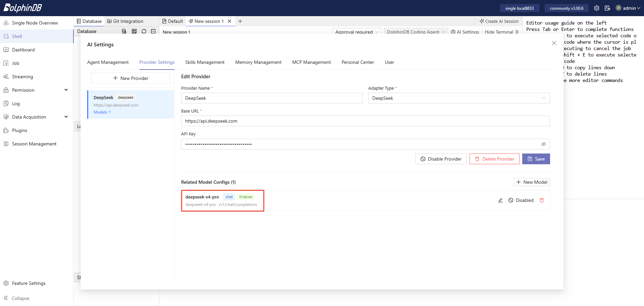
Task: Delete the deepseek-v4-pro model config
Action: pyautogui.click(x=542, y=200)
